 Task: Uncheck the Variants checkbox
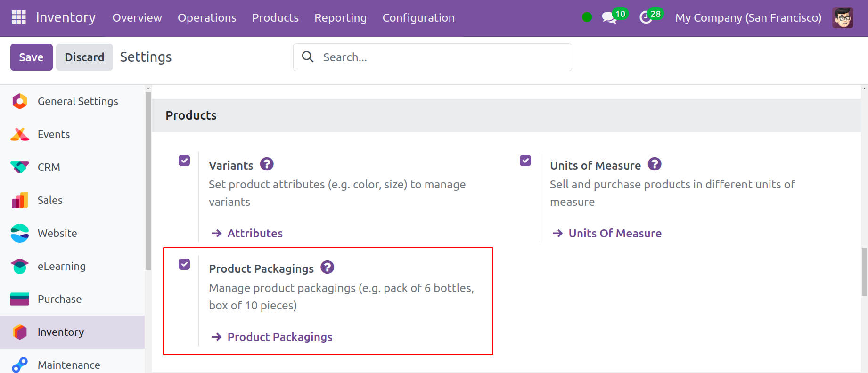coord(184,161)
